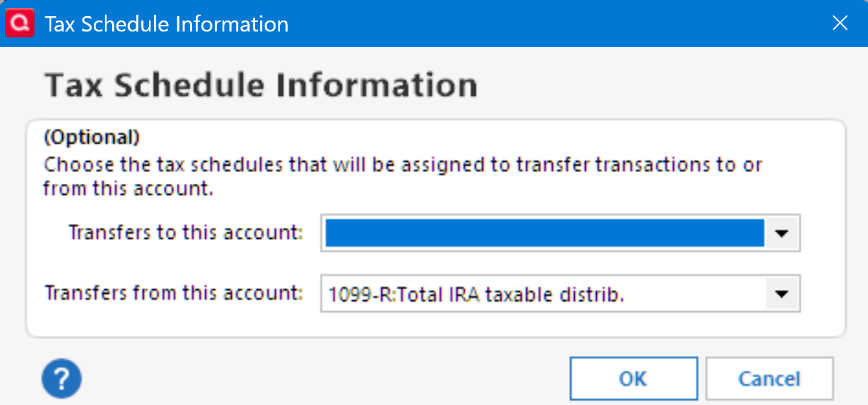Expand the 'Transfers to this account' dropdown arrow
This screenshot has height=405, width=868.
coord(782,234)
